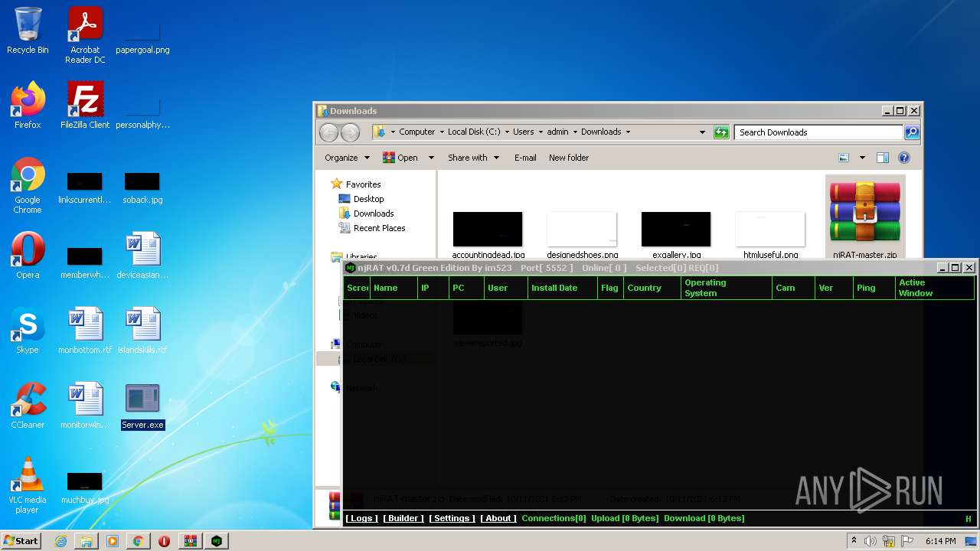Toggle the preview pane icon

(x=883, y=158)
